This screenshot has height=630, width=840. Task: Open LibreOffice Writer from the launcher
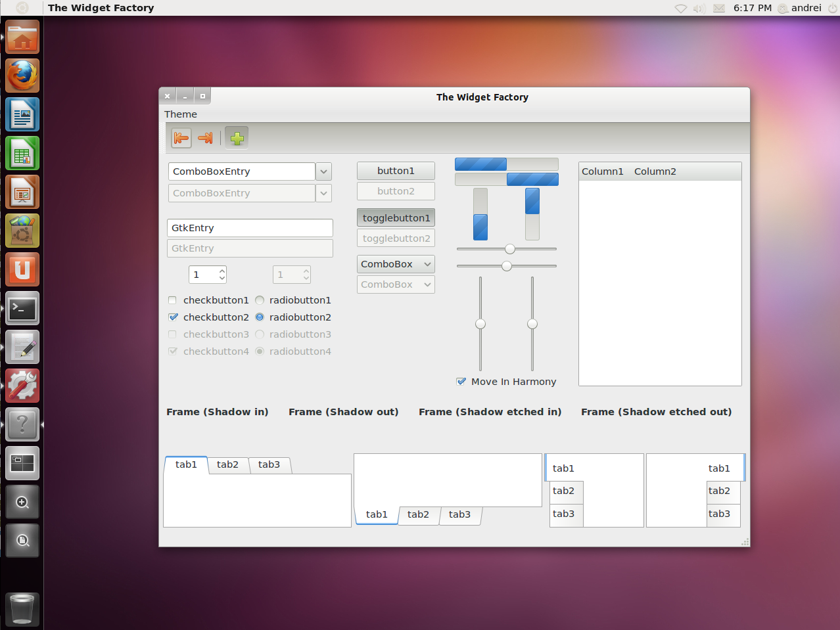point(22,114)
